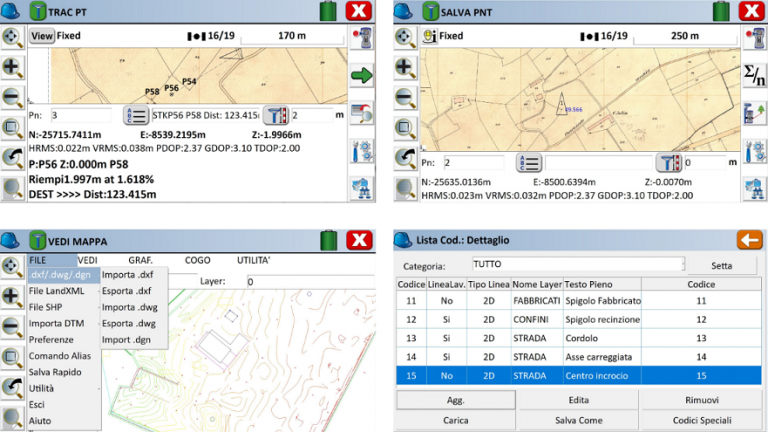Click Esci in FILE menu

coord(64,404)
